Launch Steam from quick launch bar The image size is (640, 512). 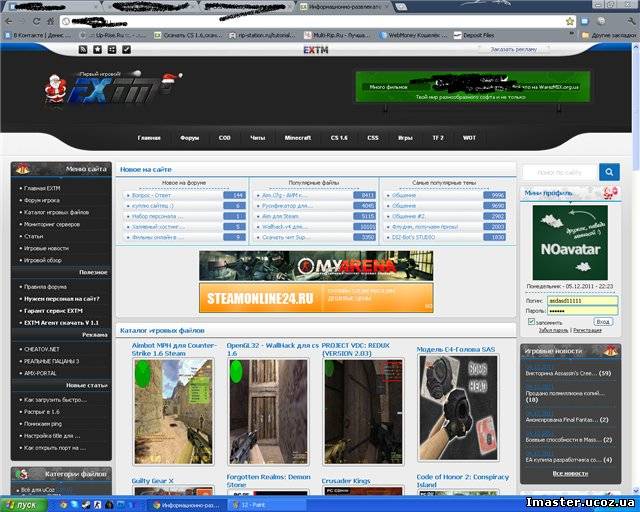[x=85, y=505]
